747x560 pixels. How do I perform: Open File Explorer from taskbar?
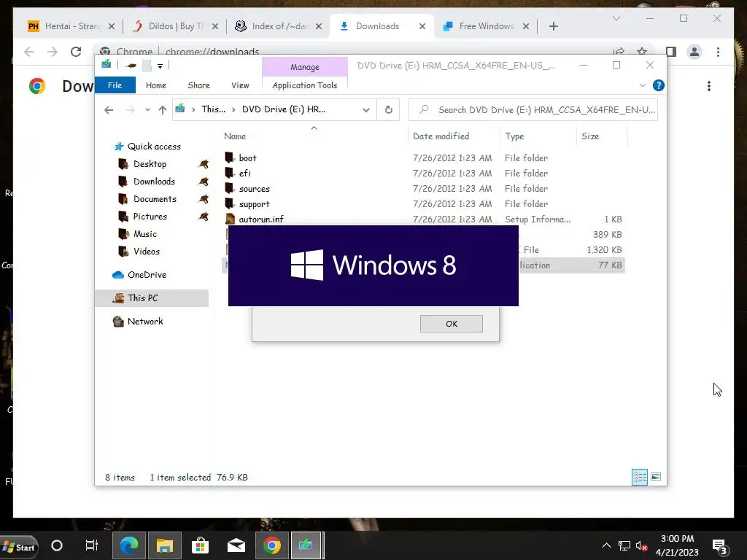[164, 545]
